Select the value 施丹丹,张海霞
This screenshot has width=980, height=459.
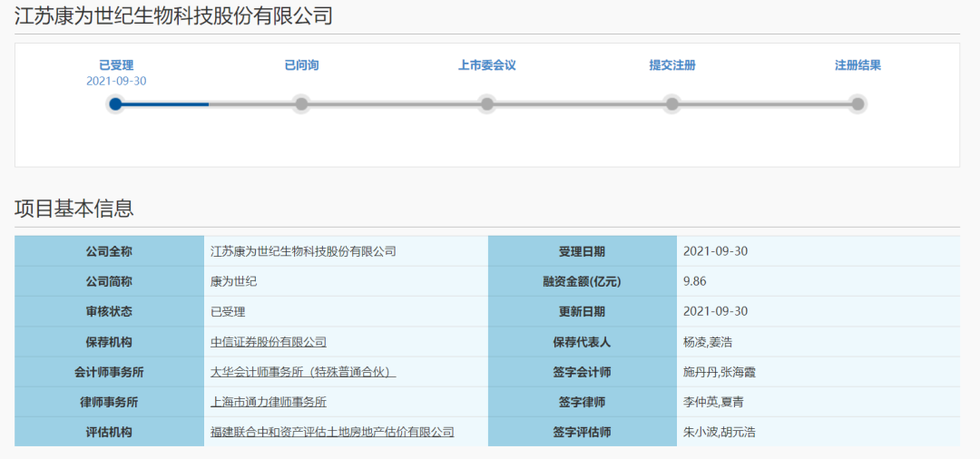pos(720,372)
